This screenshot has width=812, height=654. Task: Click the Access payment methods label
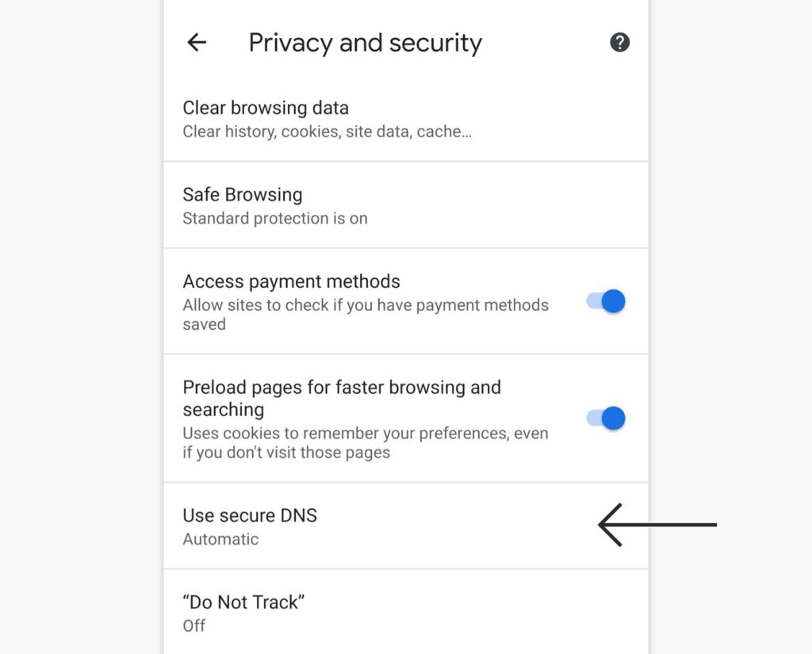(291, 281)
